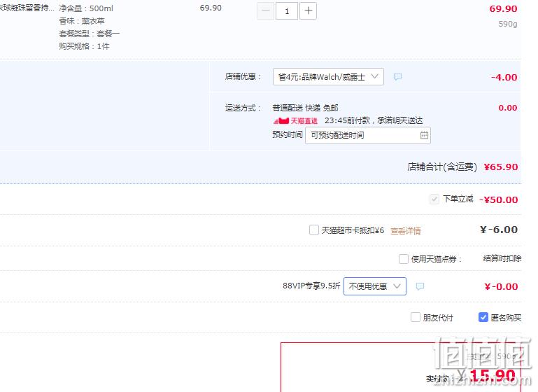Check the 天猫超市卡抵扣¥6 checkbox
Image resolution: width=538 pixels, height=392 pixels.
point(313,230)
